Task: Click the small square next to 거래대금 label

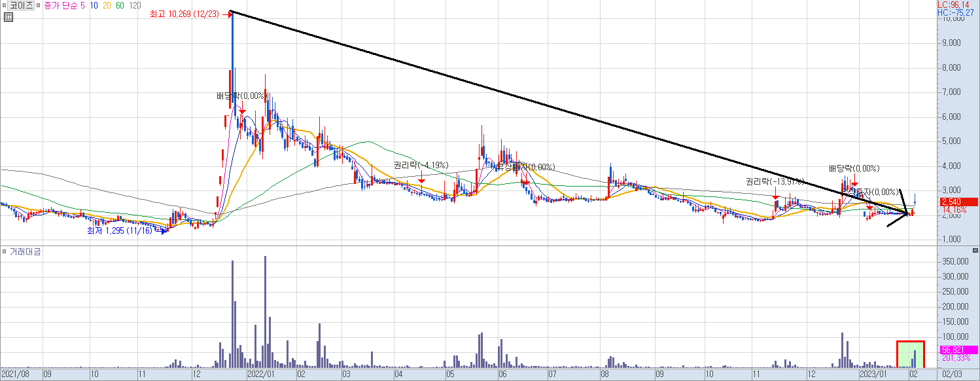Action: (x=4, y=251)
